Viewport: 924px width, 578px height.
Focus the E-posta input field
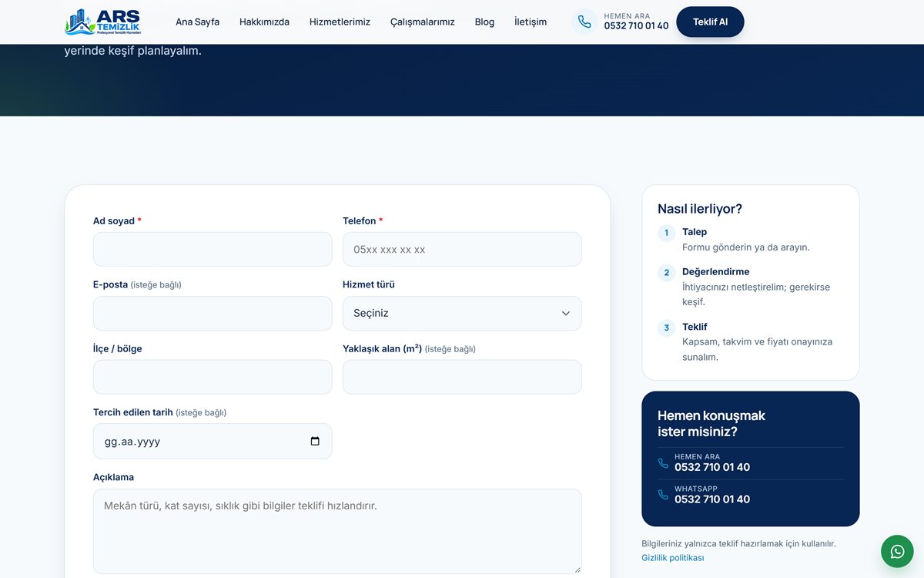click(213, 314)
